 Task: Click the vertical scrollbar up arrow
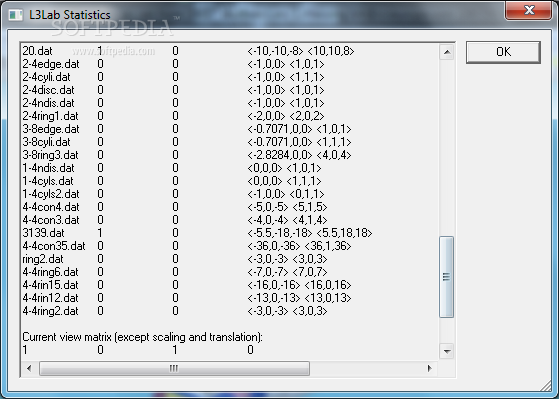tap(447, 53)
